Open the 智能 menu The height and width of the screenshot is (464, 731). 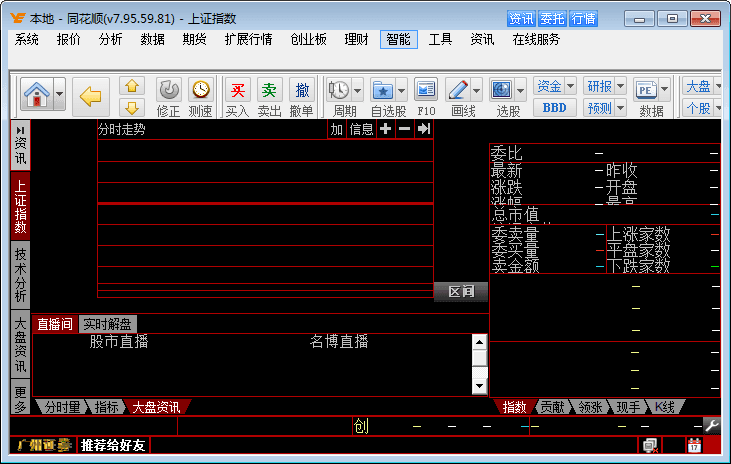399,40
